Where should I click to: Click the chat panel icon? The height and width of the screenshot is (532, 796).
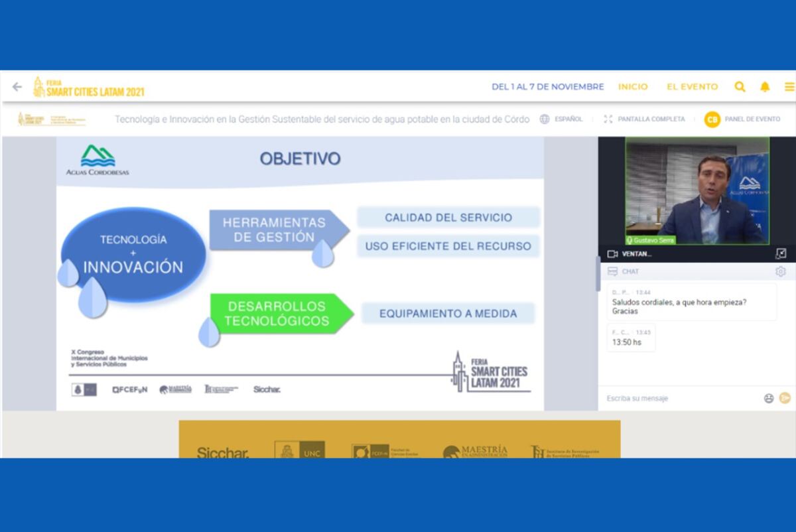(x=612, y=271)
